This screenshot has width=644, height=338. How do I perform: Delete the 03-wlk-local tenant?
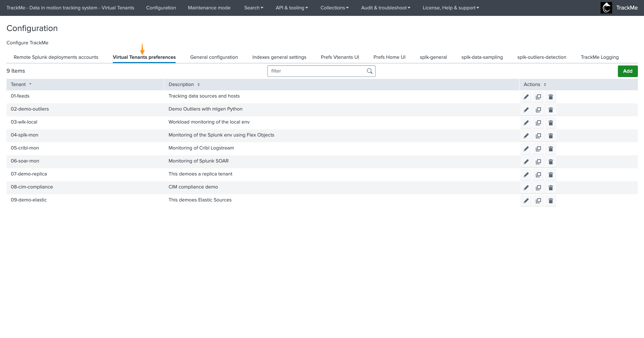550,123
